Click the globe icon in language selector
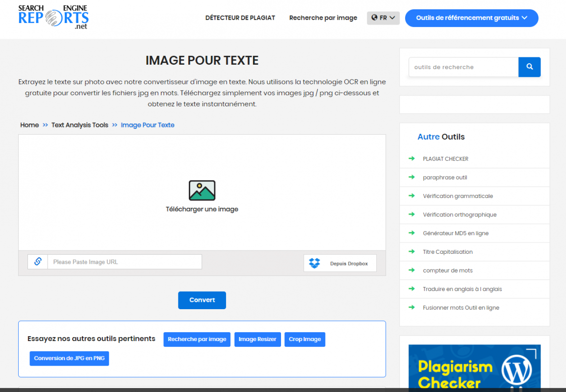Image resolution: width=566 pixels, height=392 pixels. [x=374, y=17]
